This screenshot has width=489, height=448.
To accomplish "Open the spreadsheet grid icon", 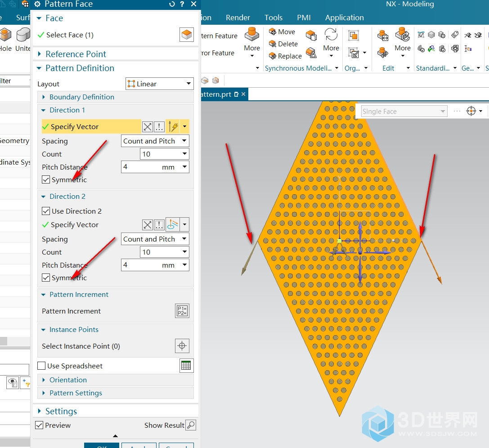I will pos(187,365).
